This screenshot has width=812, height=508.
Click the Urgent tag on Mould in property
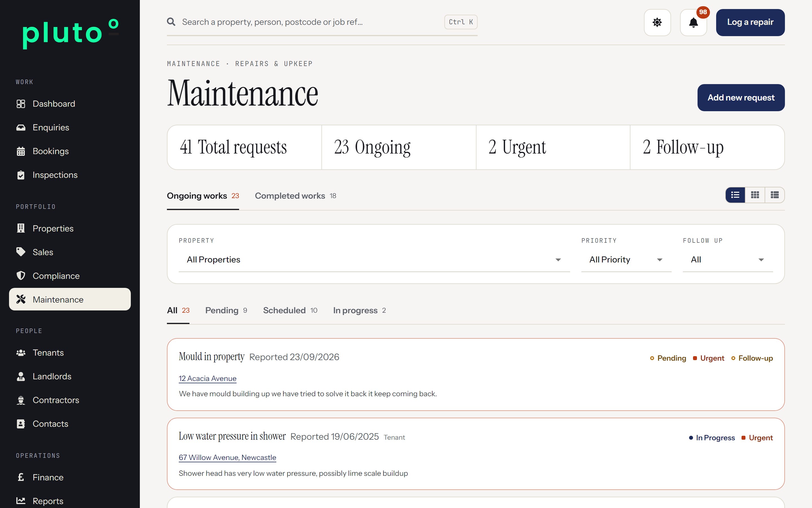[709, 358]
